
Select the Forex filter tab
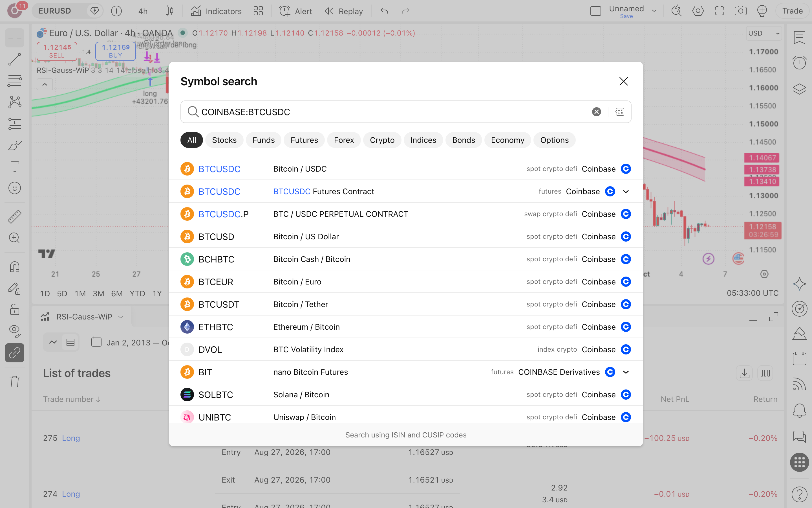(344, 140)
